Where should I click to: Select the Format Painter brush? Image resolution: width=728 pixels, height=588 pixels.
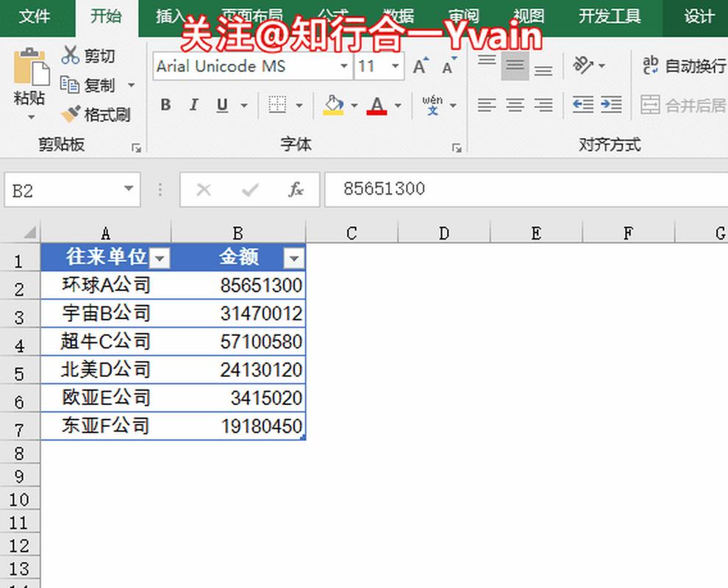(71, 114)
